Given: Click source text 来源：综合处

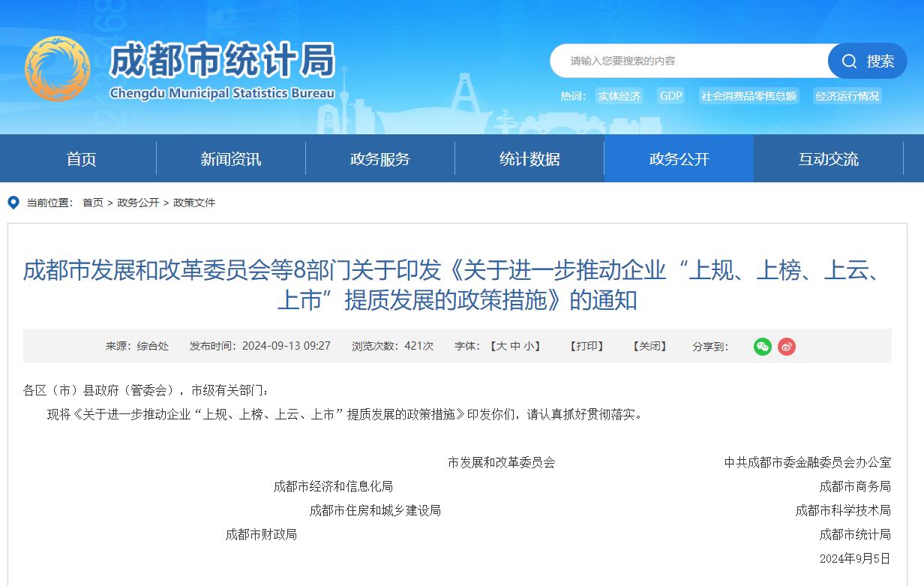Looking at the screenshot, I should click(137, 347).
